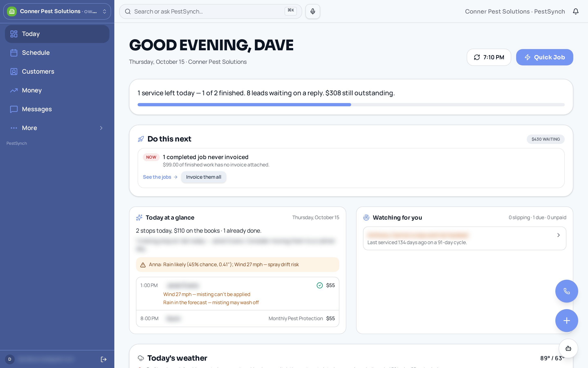This screenshot has width=588, height=368.
Task: Expand the More menu chevron
Action: 101,128
